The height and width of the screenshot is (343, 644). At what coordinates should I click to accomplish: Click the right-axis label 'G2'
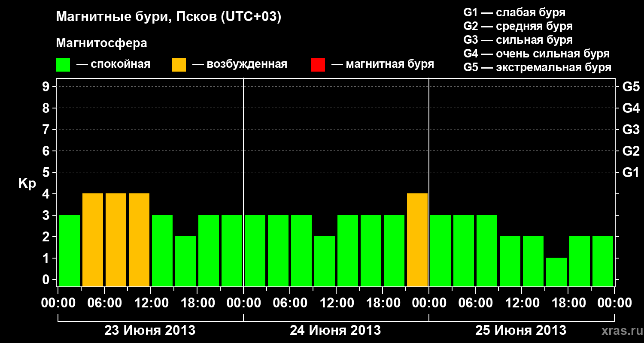631,151
